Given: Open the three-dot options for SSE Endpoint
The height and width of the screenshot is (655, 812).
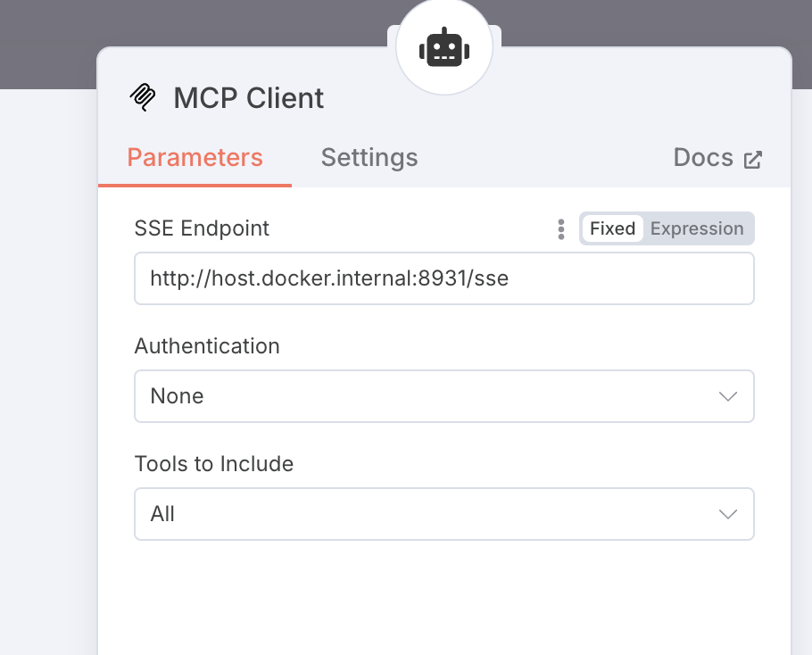Looking at the screenshot, I should tap(560, 229).
